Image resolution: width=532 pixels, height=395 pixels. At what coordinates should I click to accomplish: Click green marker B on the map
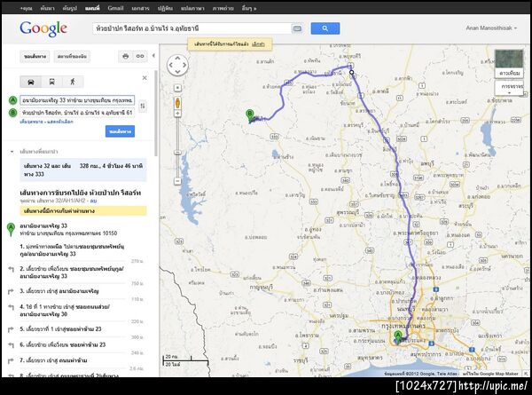(x=250, y=115)
